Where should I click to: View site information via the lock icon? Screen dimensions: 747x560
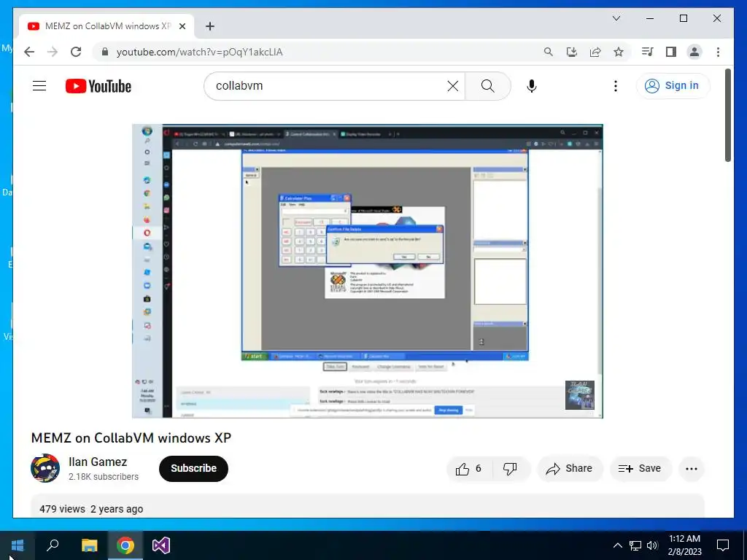(105, 52)
